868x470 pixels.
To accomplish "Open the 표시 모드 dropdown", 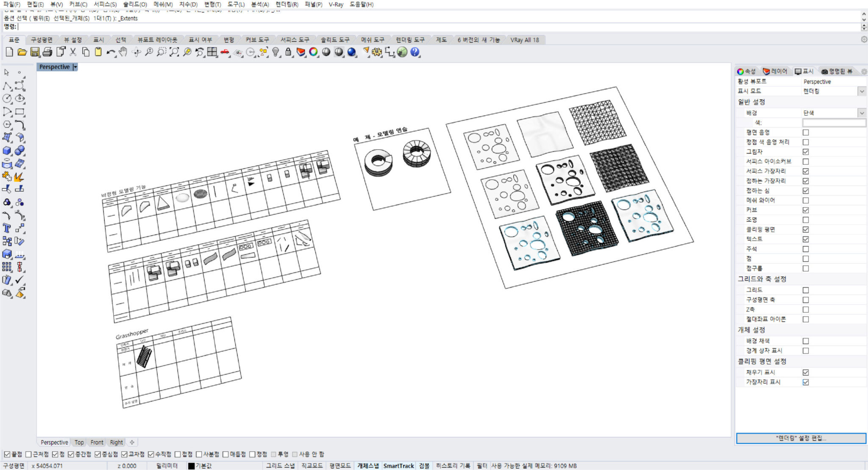I will [861, 91].
